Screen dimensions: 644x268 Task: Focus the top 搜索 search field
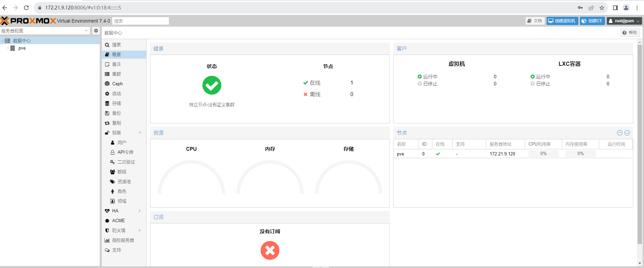141,21
